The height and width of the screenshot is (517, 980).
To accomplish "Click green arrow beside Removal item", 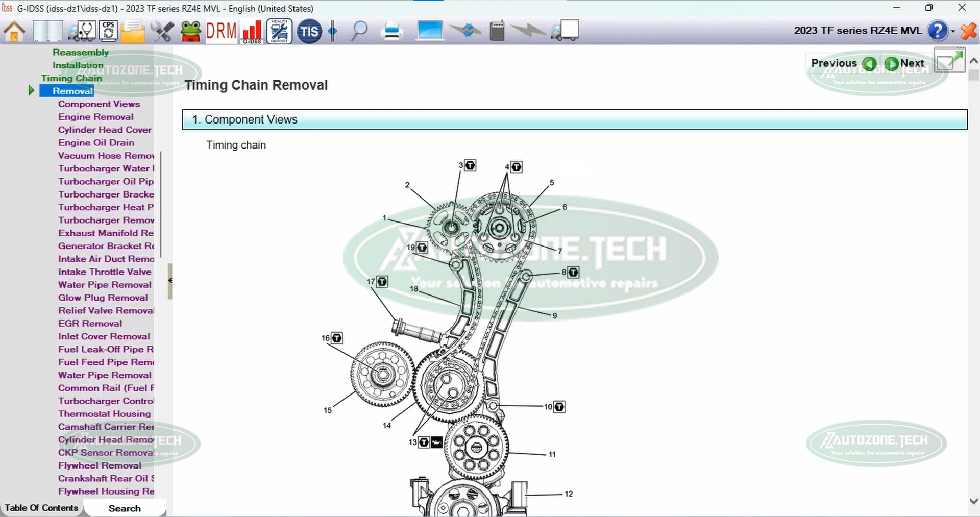I will click(31, 91).
